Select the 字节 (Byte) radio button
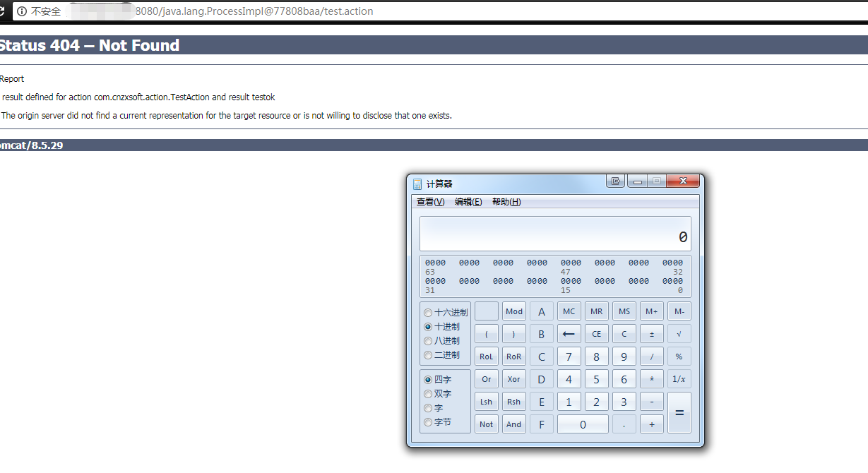 [428, 422]
